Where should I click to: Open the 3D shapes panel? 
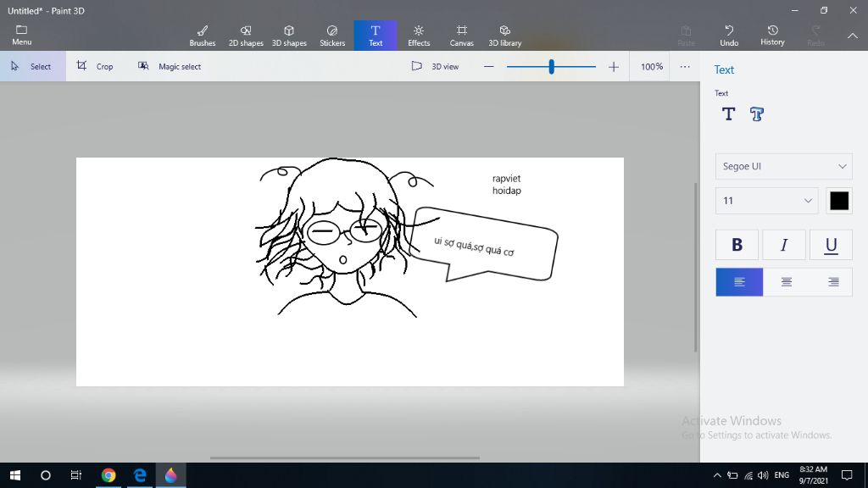click(x=289, y=36)
